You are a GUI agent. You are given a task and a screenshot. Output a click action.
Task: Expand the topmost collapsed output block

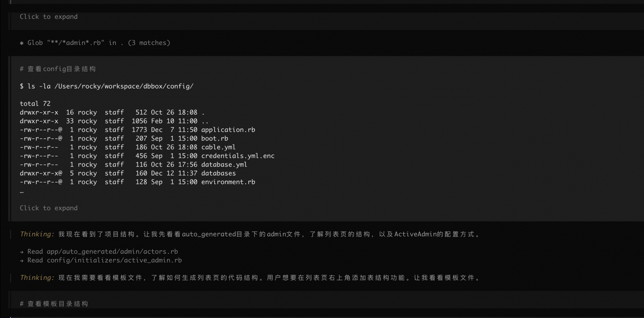coord(48,17)
